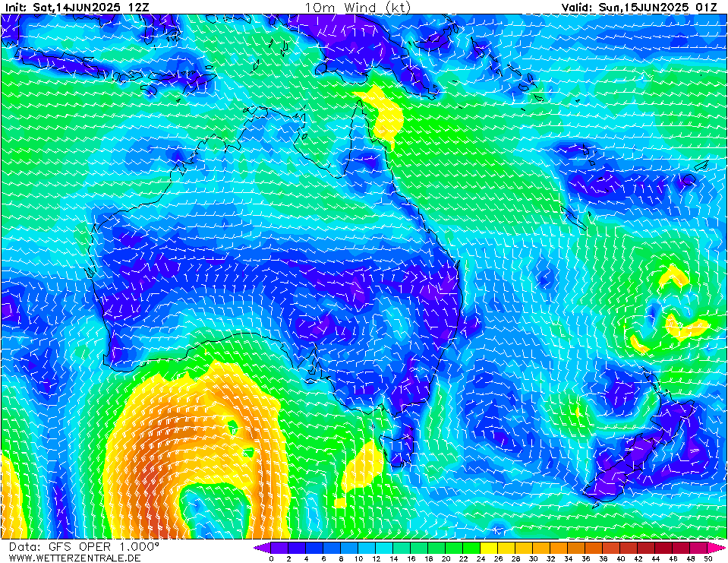This screenshot has height=563, width=728.
Task: Open the WWW.WETTERZENTRALE.DE link text
Action: [x=74, y=558]
